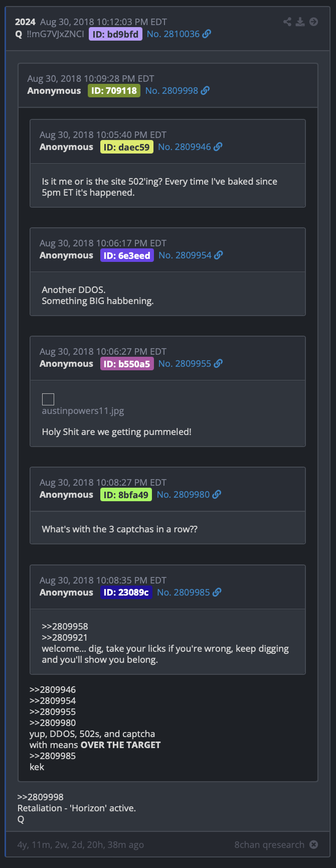Image resolution: width=336 pixels, height=868 pixels.
Task: Click the x icon next to 8chan qresearch
Action: (x=314, y=844)
